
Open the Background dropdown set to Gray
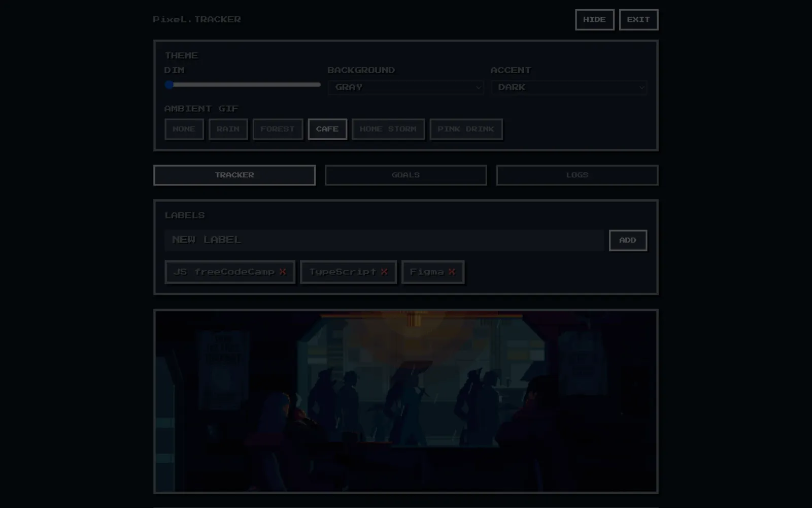[405, 87]
